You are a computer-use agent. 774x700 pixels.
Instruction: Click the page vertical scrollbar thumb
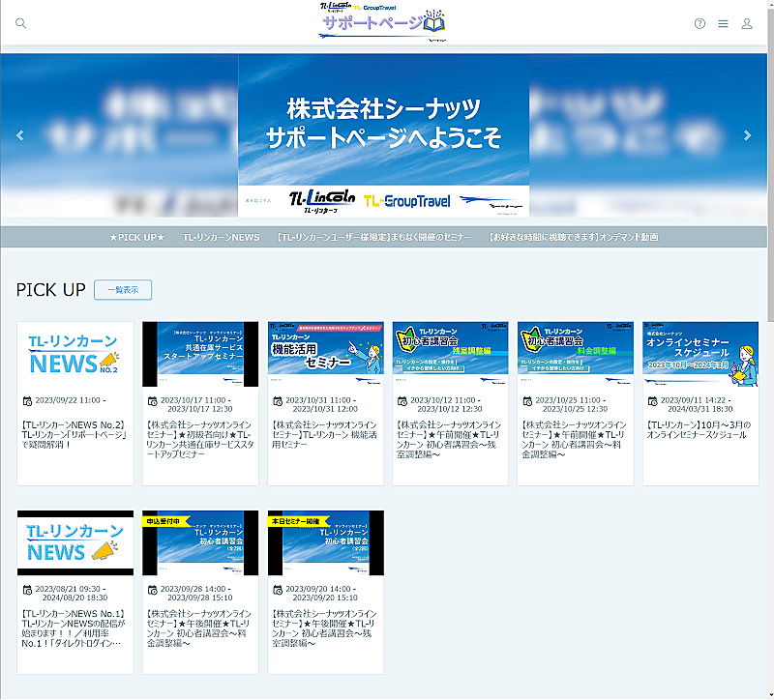pyautogui.click(x=770, y=165)
